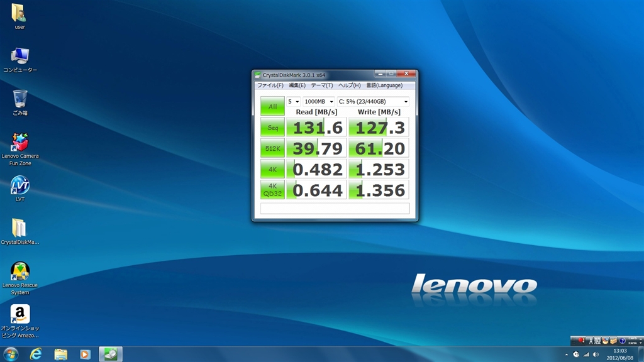Viewport: 644px width, 362px height.
Task: Open the ファイル(F) menu
Action: (x=270, y=85)
